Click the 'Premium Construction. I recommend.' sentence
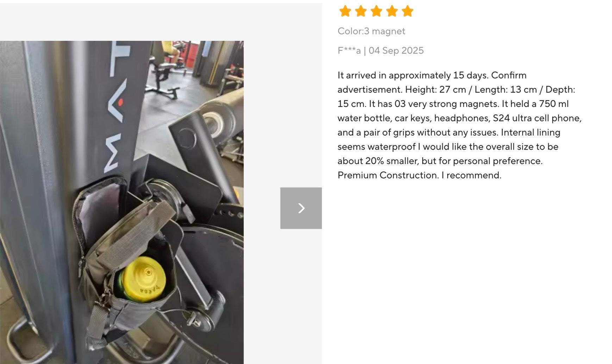 click(x=419, y=175)
